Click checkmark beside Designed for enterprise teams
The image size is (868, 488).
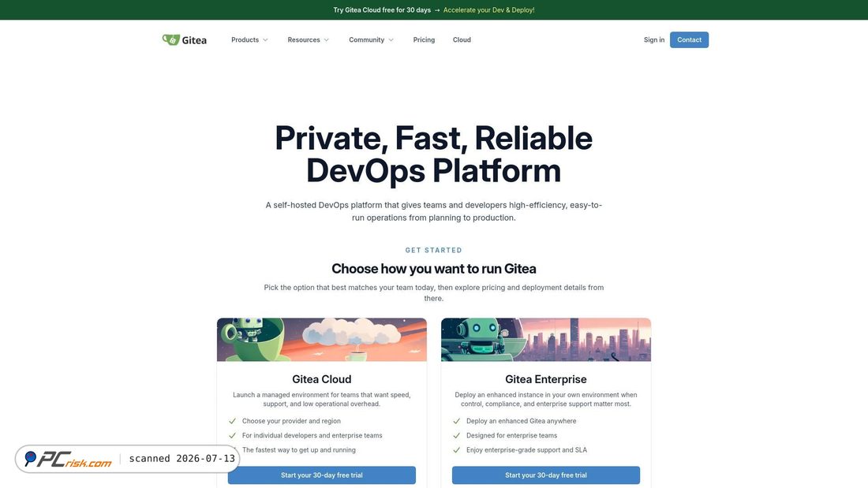[x=457, y=435]
